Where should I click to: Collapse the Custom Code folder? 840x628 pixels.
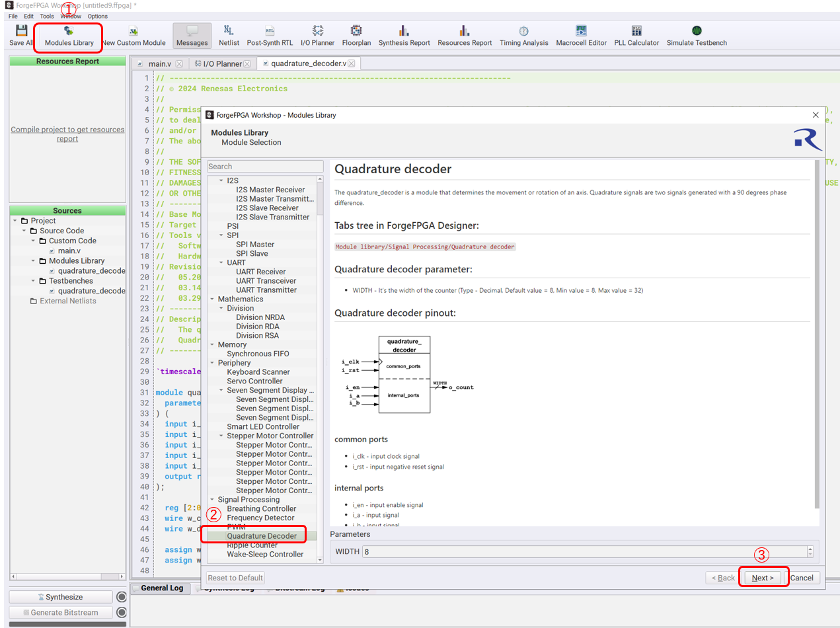(x=34, y=241)
